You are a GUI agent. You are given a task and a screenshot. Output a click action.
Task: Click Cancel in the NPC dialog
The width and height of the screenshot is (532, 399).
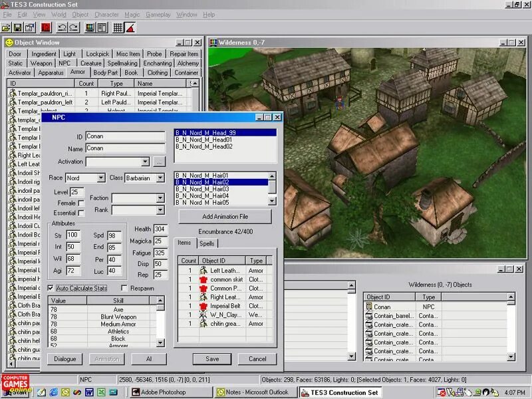pyautogui.click(x=257, y=359)
